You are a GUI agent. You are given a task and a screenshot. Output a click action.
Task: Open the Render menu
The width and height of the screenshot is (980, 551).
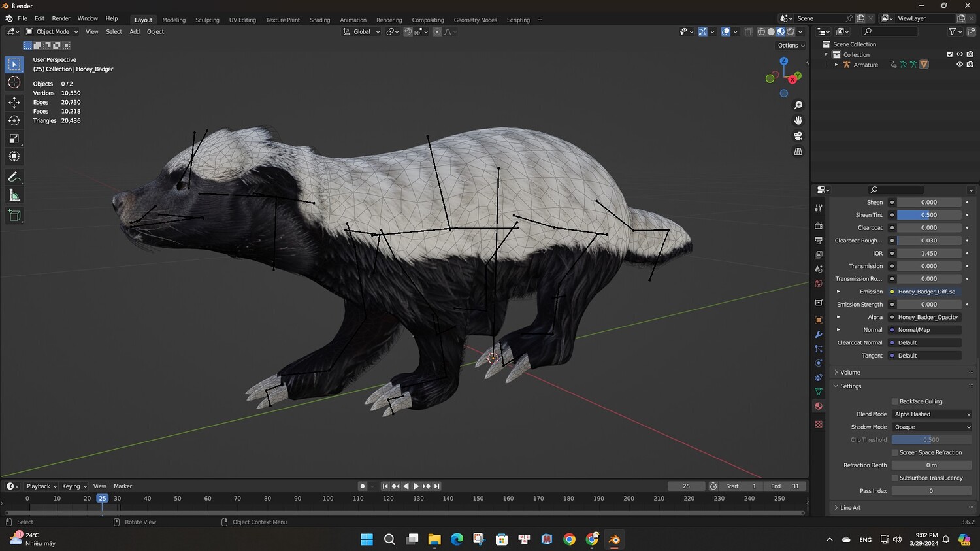[x=61, y=19]
